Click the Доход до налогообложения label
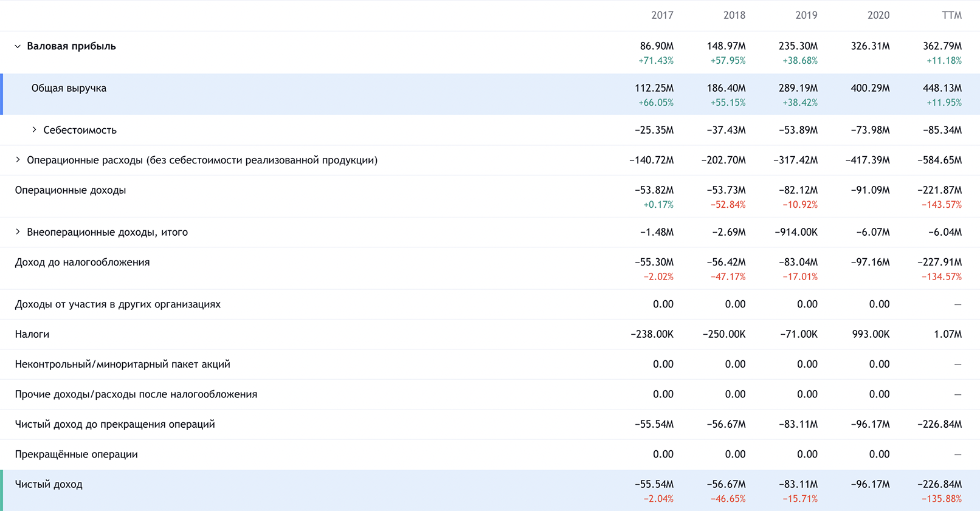Image resolution: width=980 pixels, height=511 pixels. click(x=82, y=262)
